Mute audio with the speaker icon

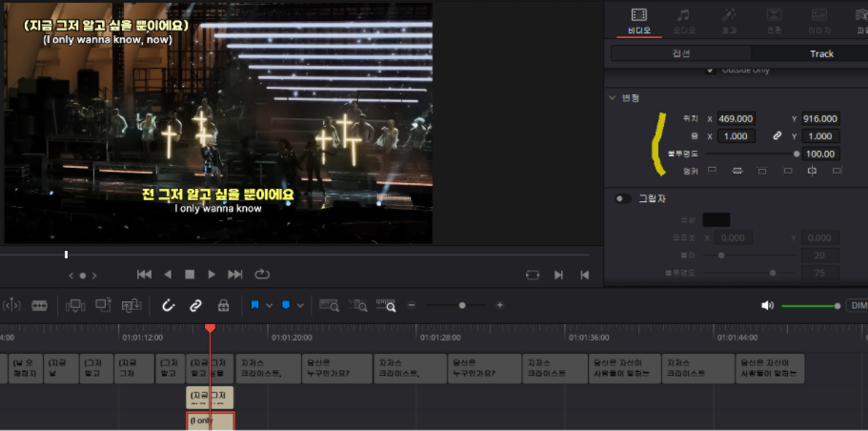pos(767,306)
